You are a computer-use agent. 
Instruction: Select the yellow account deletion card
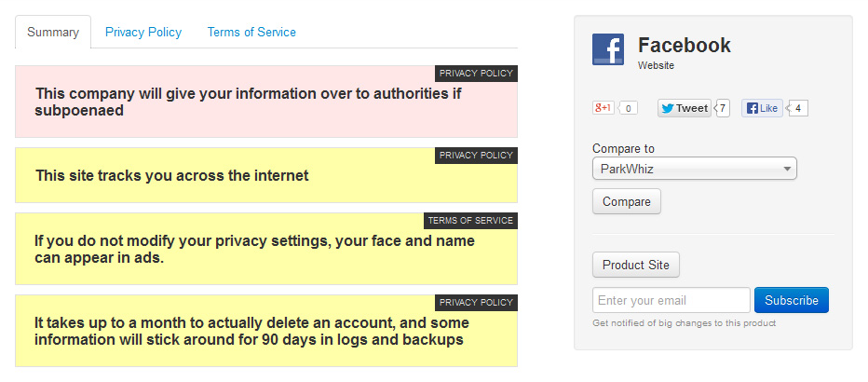266,331
